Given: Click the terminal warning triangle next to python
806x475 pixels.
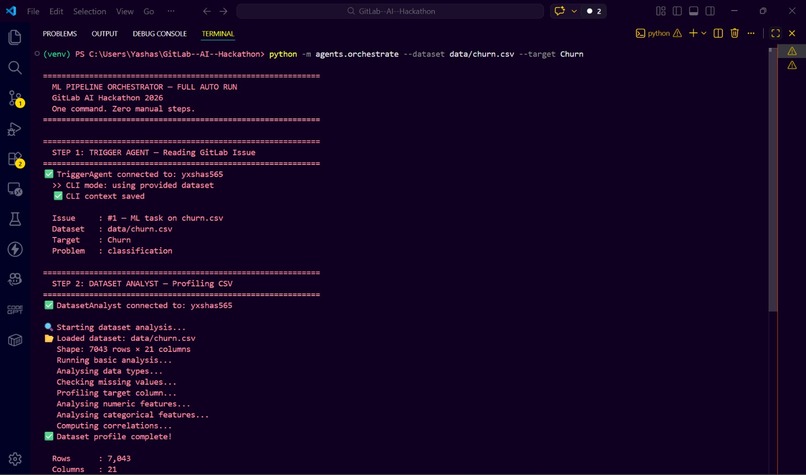Looking at the screenshot, I should 677,33.
